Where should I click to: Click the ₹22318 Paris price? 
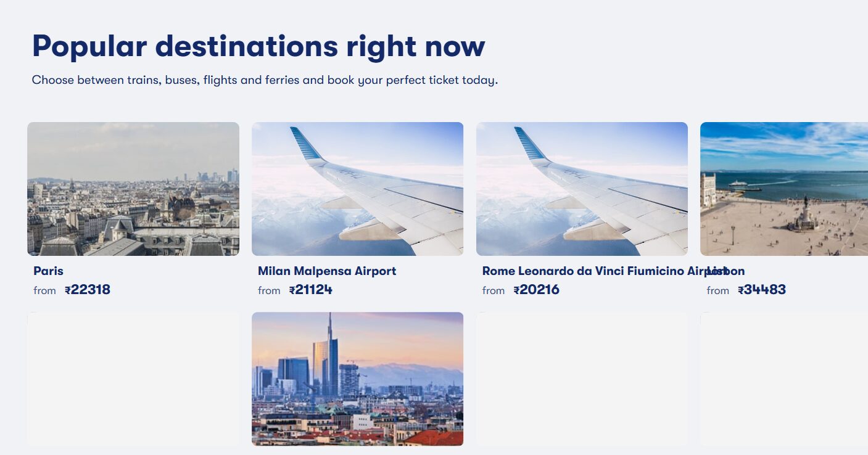[88, 290]
